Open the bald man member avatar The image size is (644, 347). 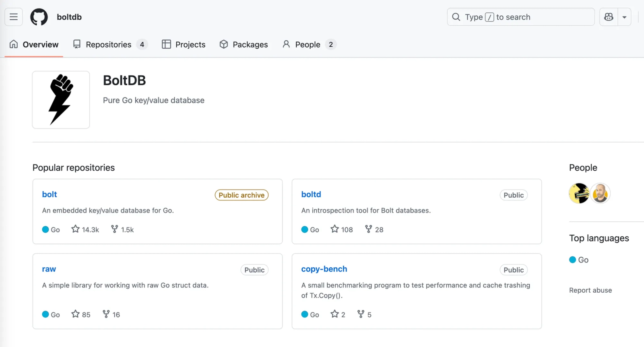click(x=600, y=193)
